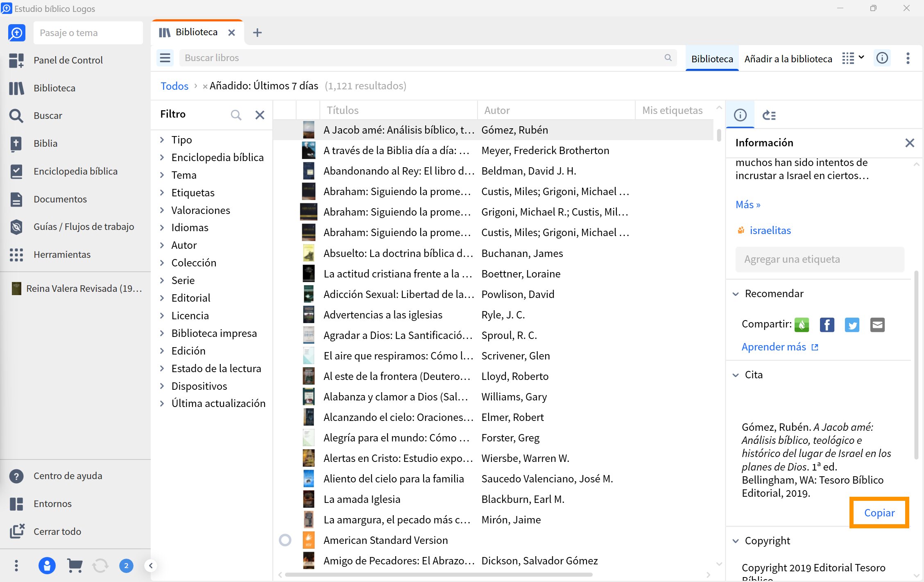Close the Filtro panel
Image resolution: width=924 pixels, height=582 pixels.
coord(260,115)
